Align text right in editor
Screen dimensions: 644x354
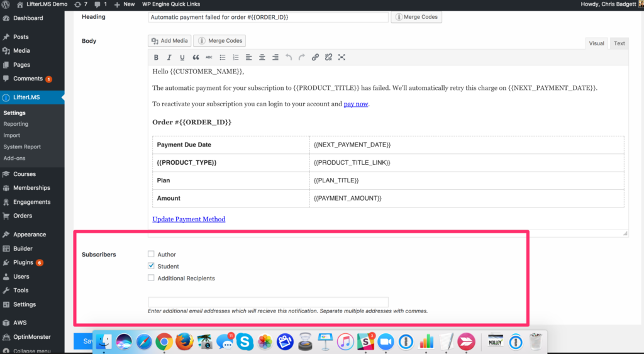pos(275,57)
